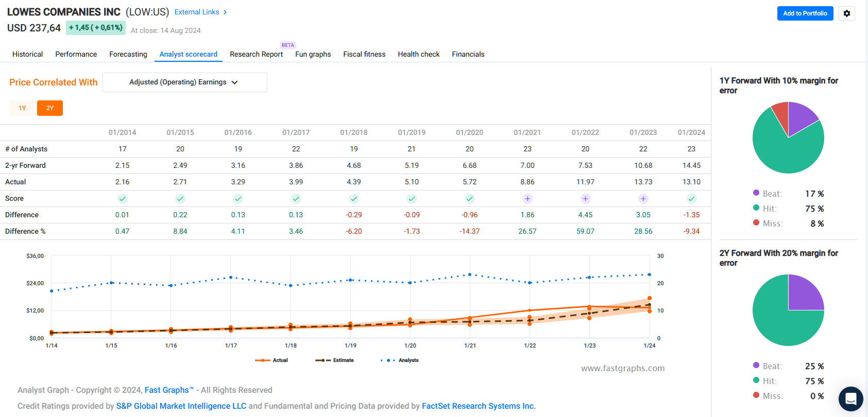Switch to the Forecasting tab
Image resolution: width=868 pixels, height=417 pixels.
[x=128, y=54]
